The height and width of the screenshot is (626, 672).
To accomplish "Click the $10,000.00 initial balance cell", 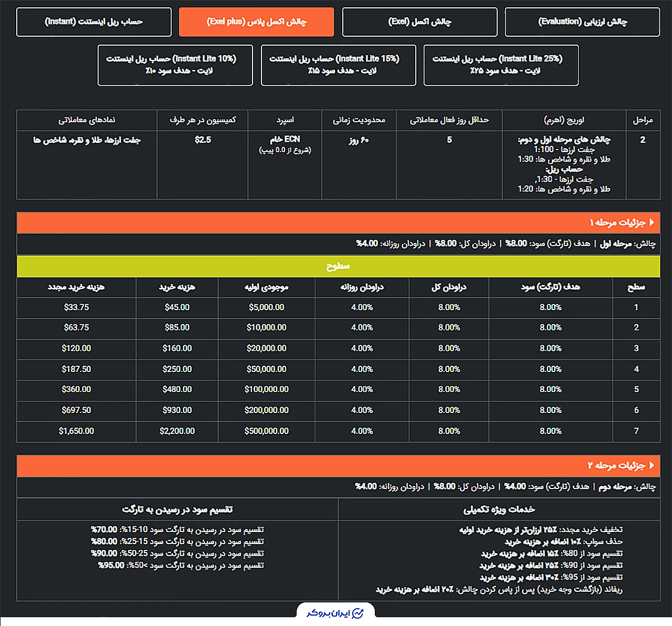I will click(x=266, y=327).
